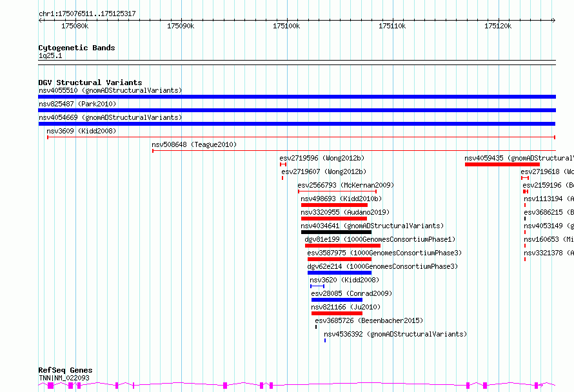
Task: Click thin red span under esv2566793
Action: [337, 191]
